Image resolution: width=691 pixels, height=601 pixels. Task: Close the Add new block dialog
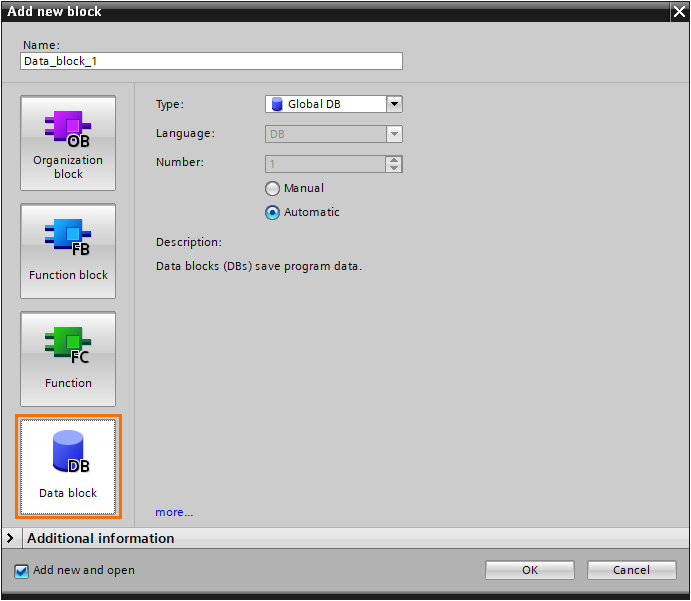click(679, 11)
